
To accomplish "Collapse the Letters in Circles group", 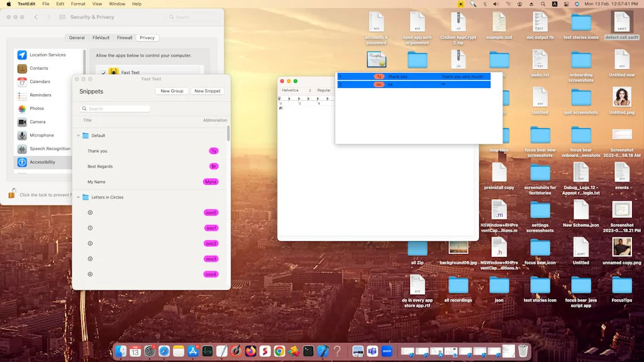I will coord(78,197).
